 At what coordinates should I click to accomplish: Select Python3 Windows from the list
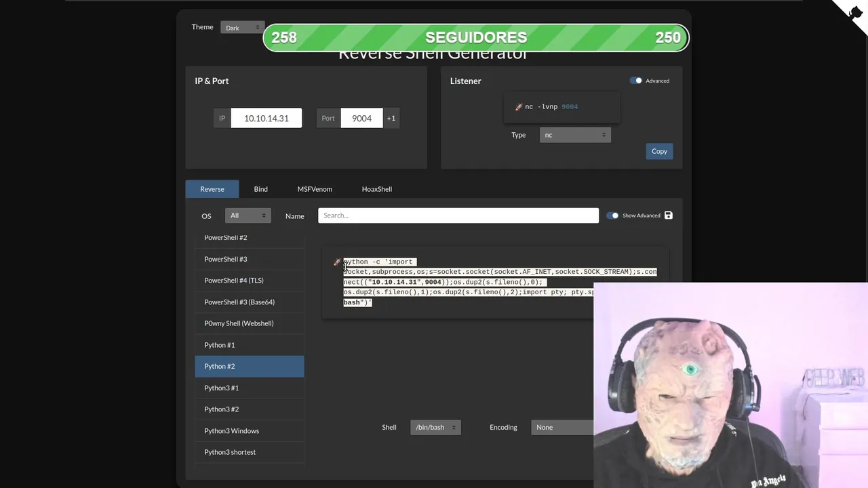point(250,430)
